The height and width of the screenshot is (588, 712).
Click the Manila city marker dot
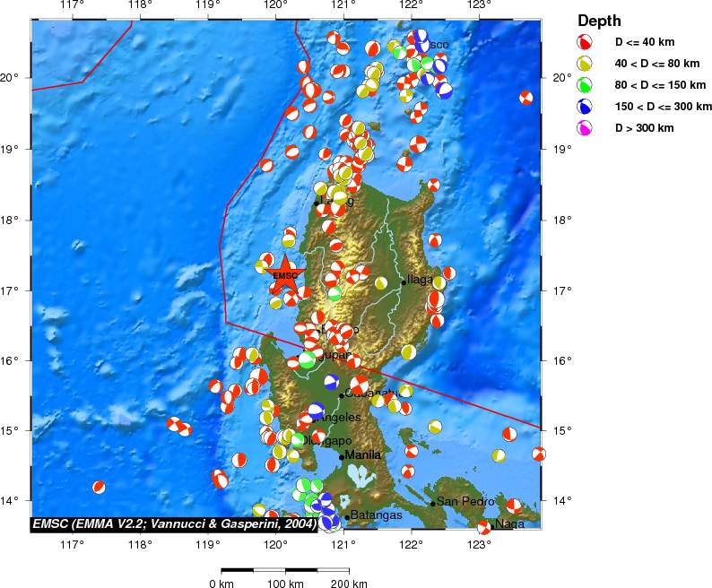(x=342, y=456)
